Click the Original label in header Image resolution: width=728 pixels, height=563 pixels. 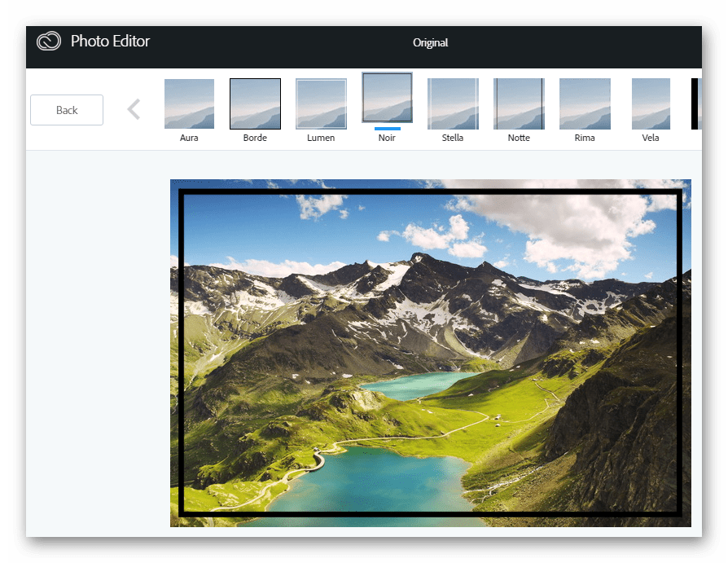click(x=431, y=42)
